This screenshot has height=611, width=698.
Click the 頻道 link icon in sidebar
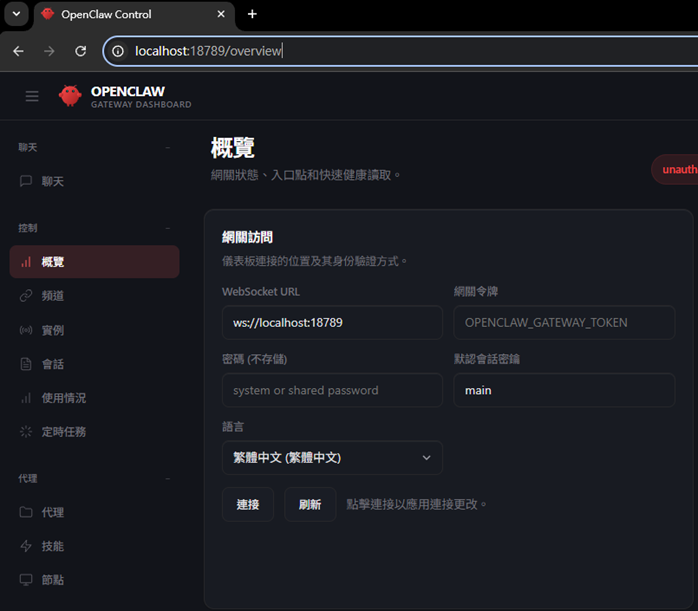coord(26,296)
